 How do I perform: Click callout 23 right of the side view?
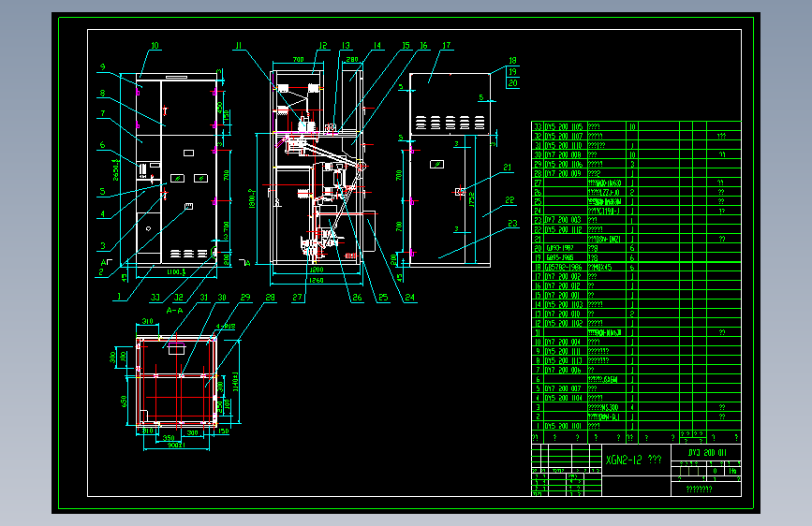512,223
